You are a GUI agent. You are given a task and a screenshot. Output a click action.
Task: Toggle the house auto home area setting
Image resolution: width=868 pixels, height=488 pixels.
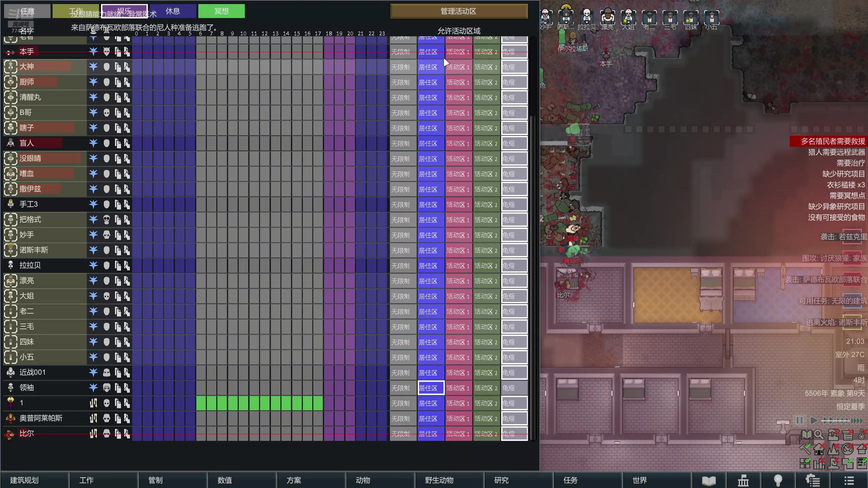(819, 449)
